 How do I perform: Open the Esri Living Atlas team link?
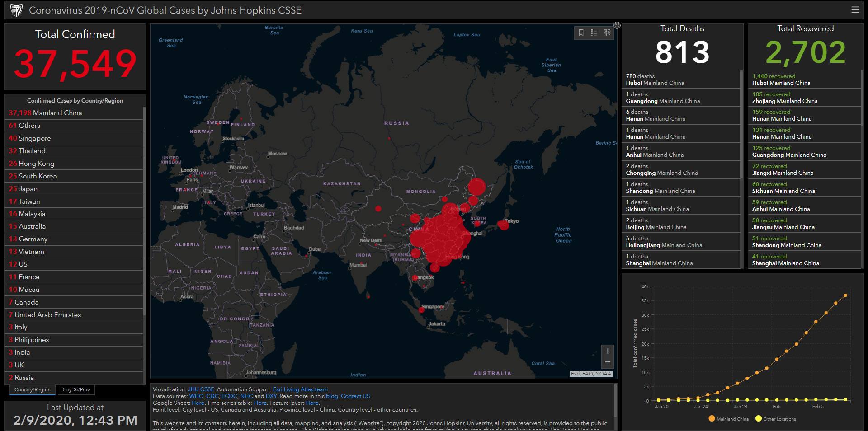point(301,389)
